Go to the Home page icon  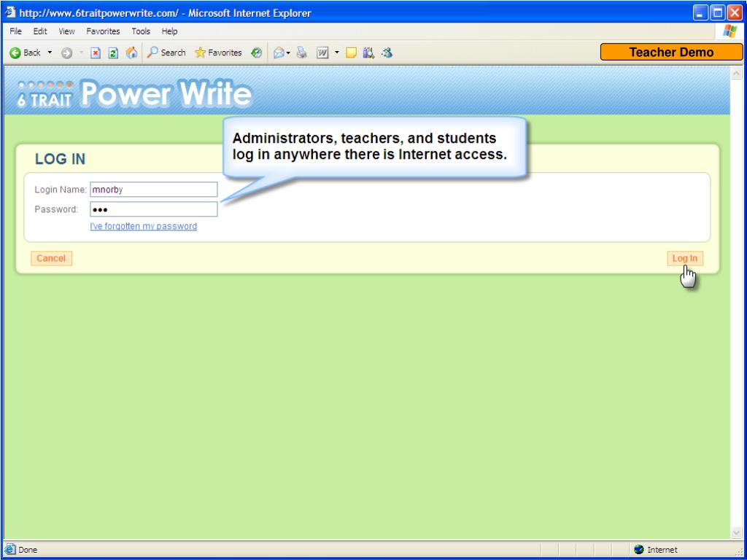(x=131, y=52)
